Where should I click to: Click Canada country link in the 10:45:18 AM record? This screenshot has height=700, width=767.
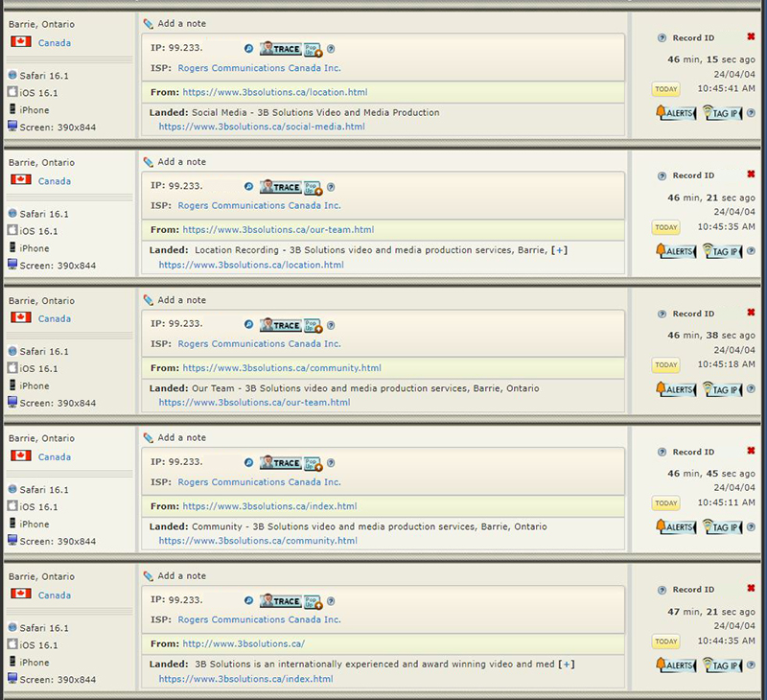pyautogui.click(x=55, y=319)
